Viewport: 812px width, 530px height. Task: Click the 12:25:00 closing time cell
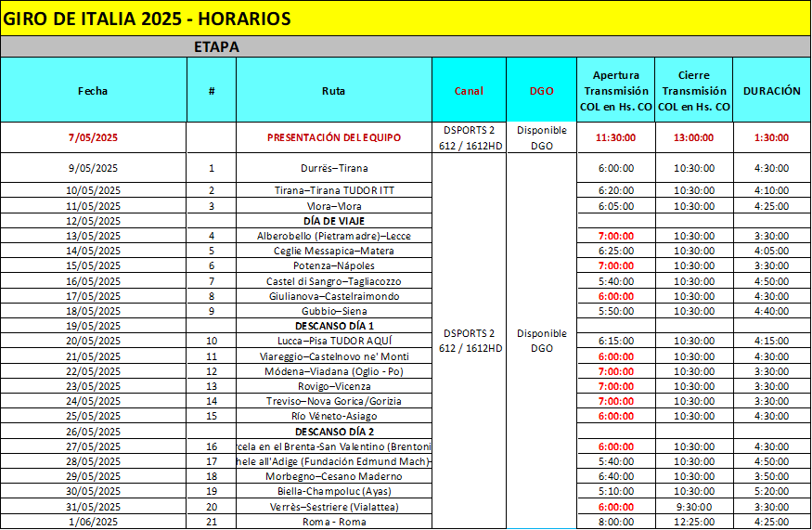pos(693,522)
